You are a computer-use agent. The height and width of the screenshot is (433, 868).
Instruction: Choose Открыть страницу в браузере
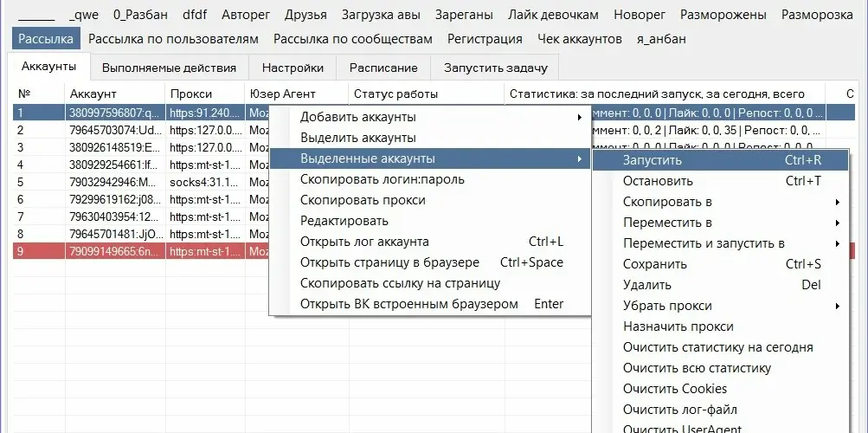coord(430,262)
